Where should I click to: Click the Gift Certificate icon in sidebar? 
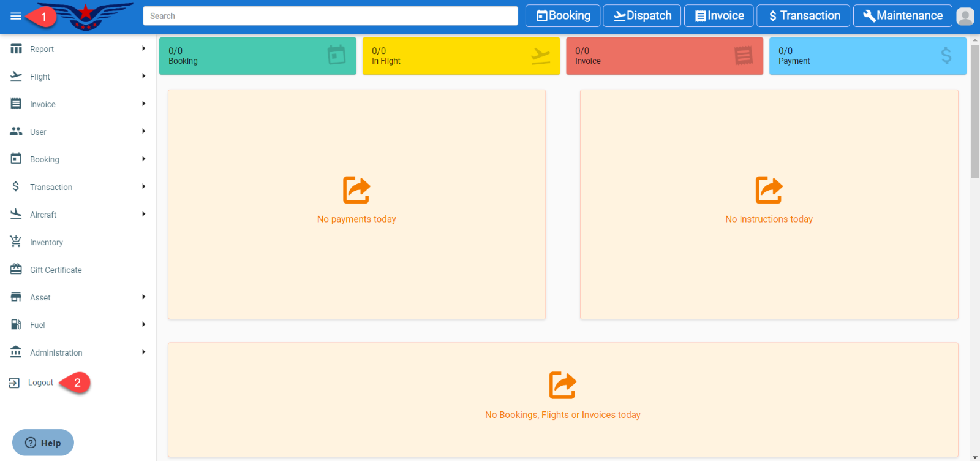click(16, 269)
